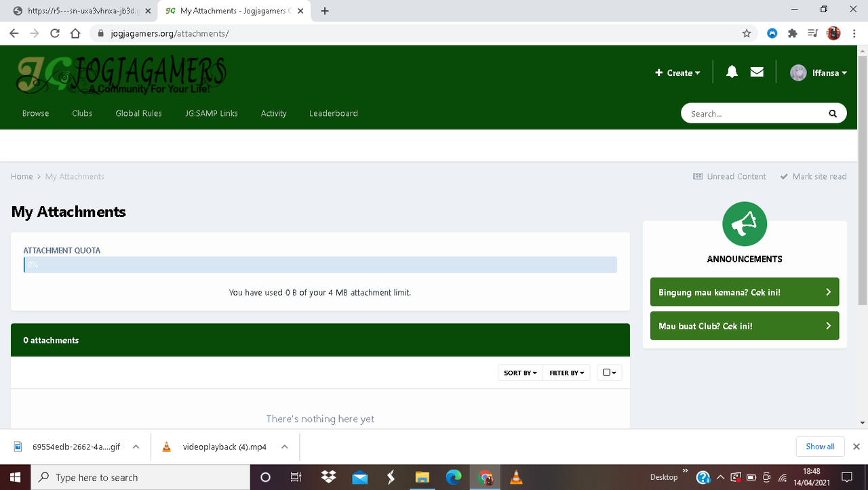The image size is (868, 490).
Task: Open downloaded videoplayback (4).mp4 file
Action: (216, 447)
